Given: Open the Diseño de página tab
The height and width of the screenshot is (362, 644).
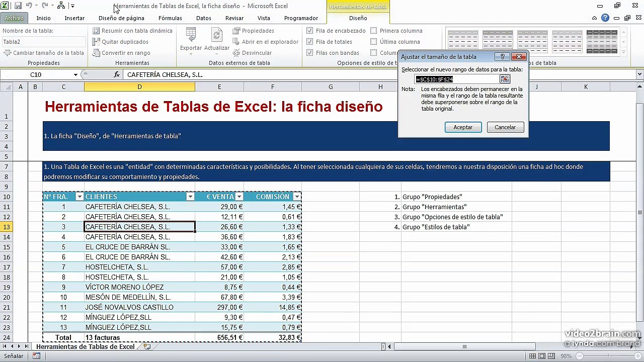Looking at the screenshot, I should 121,18.
